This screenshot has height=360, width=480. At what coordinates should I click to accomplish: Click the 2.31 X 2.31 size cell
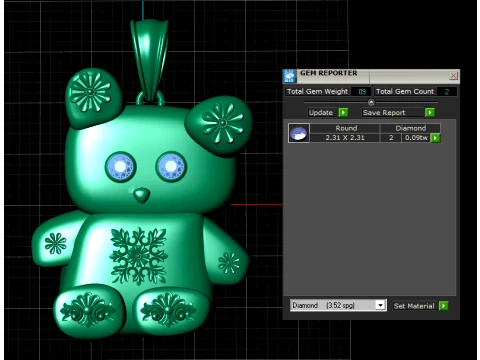tap(345, 138)
